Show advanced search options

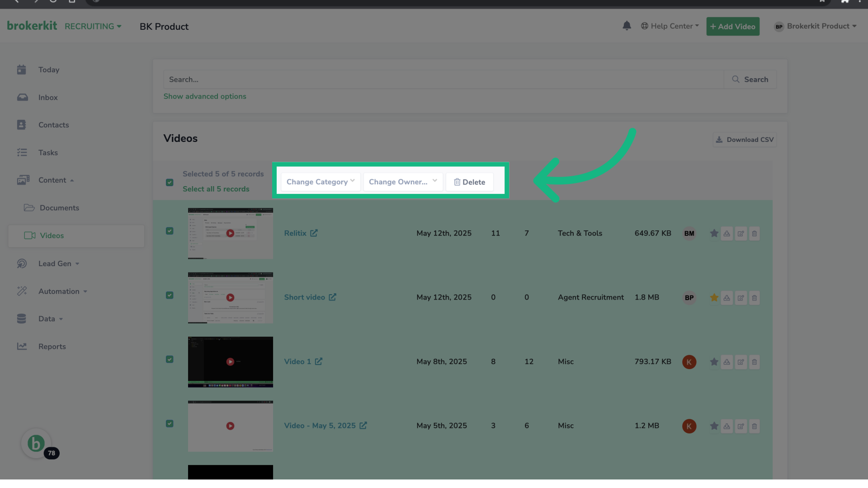(x=205, y=96)
